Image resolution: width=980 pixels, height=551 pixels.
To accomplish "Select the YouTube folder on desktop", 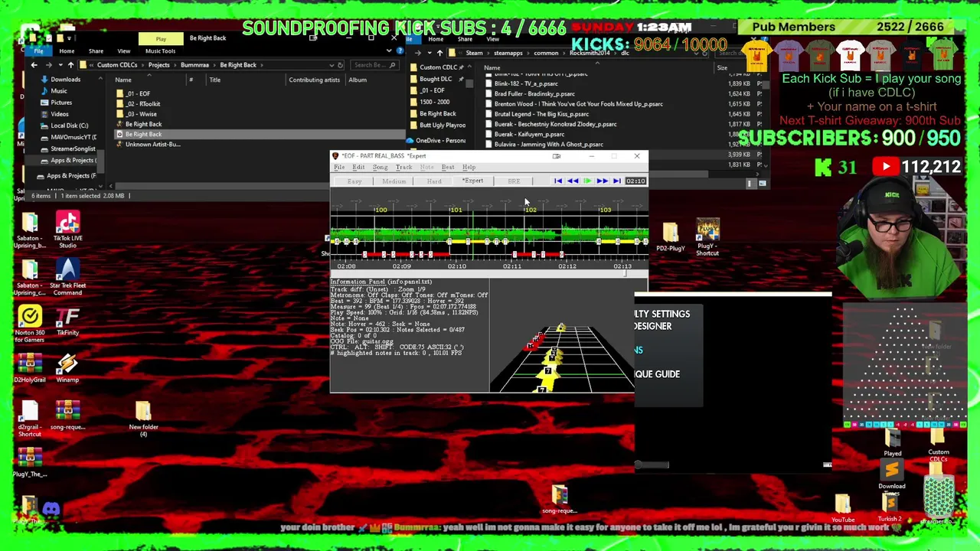I will pos(843,508).
